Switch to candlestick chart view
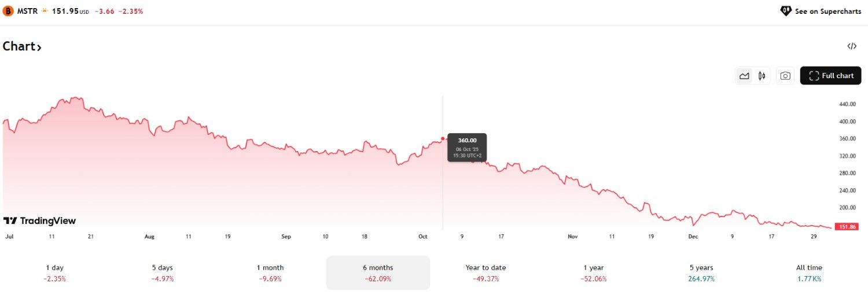Image resolution: width=868 pixels, height=294 pixels. (x=762, y=76)
